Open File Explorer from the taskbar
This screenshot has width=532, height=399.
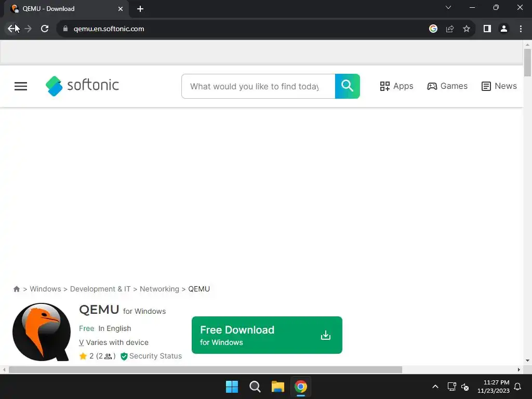click(x=278, y=387)
